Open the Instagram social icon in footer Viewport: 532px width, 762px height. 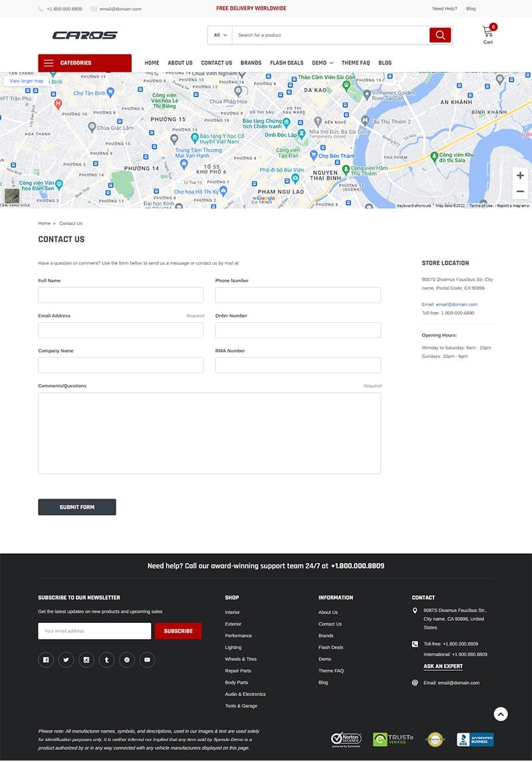pyautogui.click(x=86, y=660)
